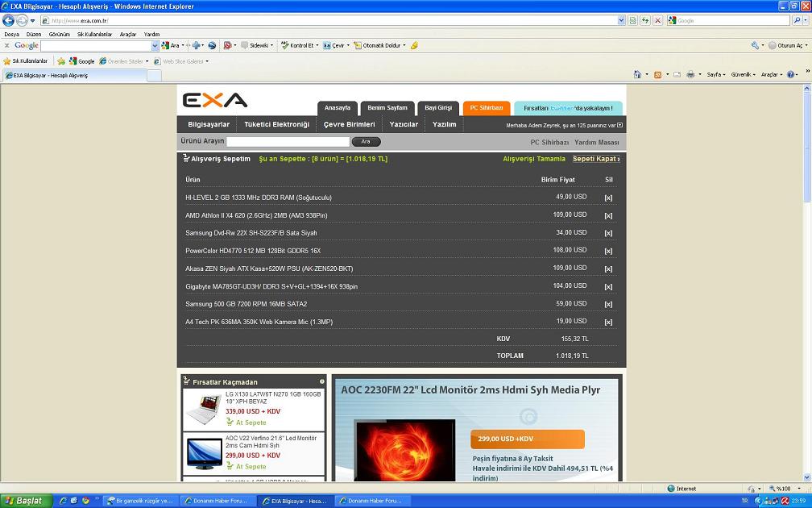Screen dimensions: 812x508
Task: Click the LG X130 netbook thumbnail
Action: (x=204, y=410)
